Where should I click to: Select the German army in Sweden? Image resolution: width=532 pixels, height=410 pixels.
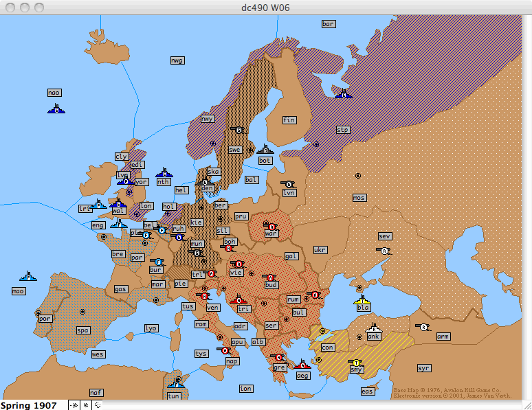pyautogui.click(x=238, y=130)
